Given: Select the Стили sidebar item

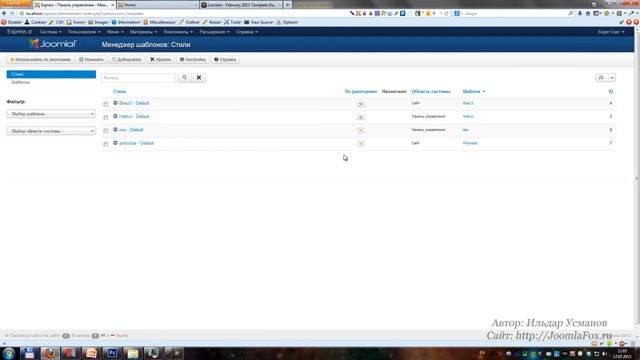Looking at the screenshot, I should coord(51,74).
